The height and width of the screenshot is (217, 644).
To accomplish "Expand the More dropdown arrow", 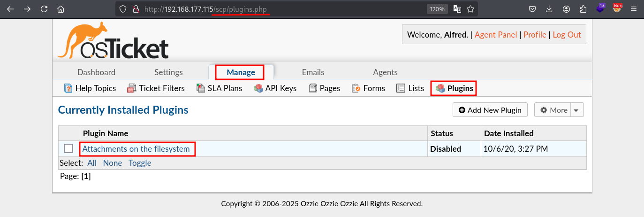I will (x=576, y=110).
